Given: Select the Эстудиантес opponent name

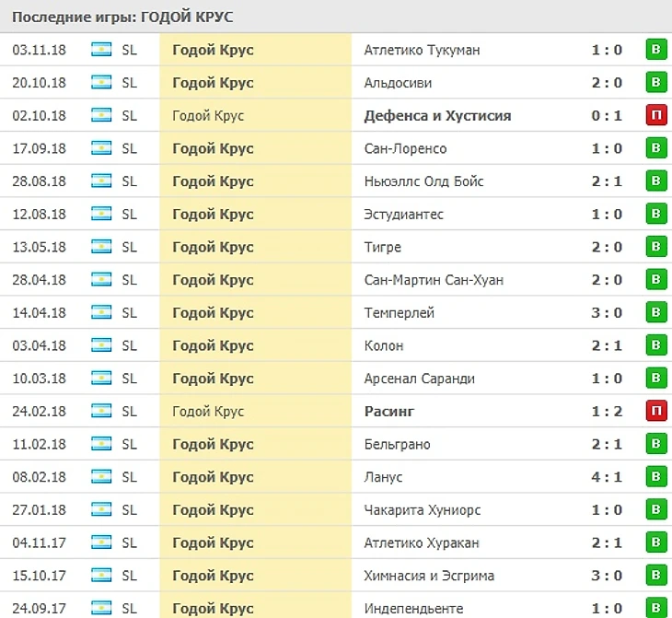Looking at the screenshot, I should pos(403,215).
